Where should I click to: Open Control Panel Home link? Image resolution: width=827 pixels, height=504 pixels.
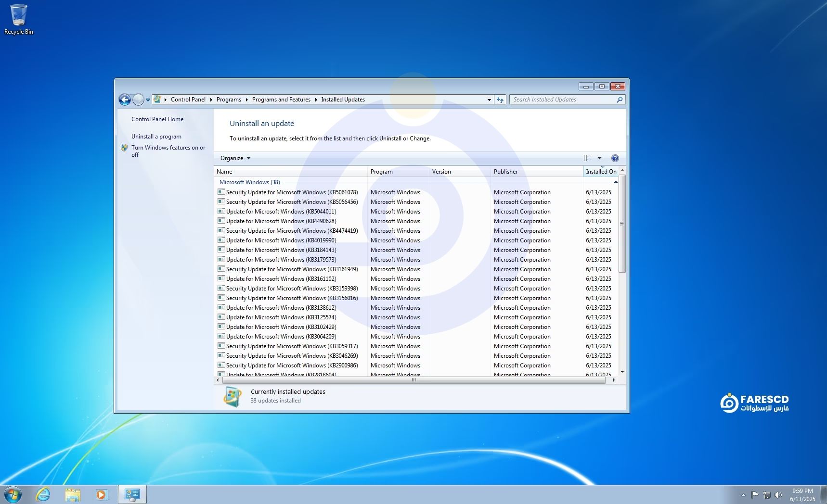tap(157, 119)
